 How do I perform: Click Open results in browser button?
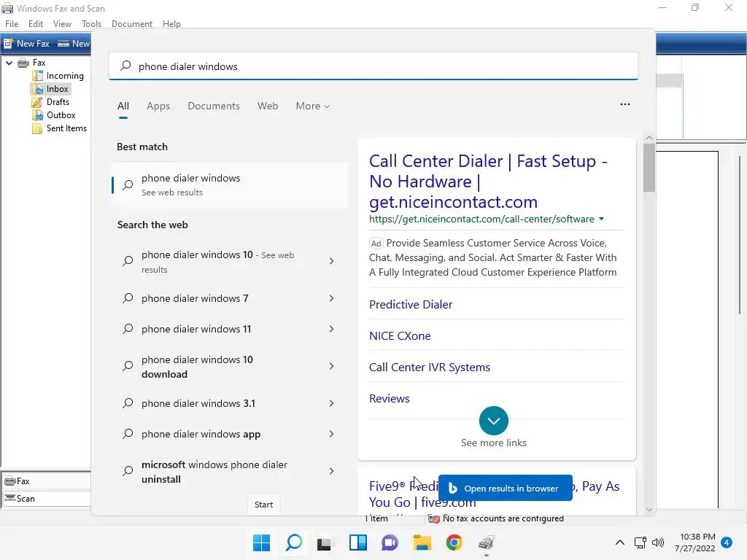point(506,488)
